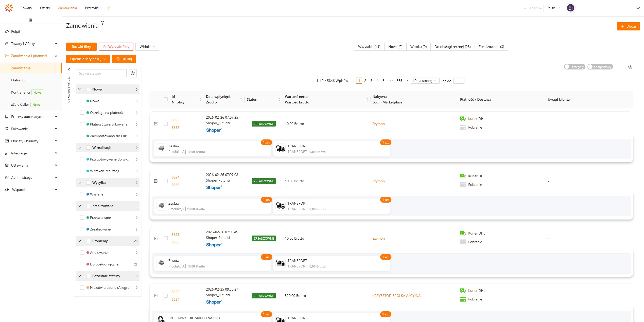Image resolution: width=644 pixels, height=322 pixels.
Task: Open the 10 na stronę page size dropdown
Action: click(x=425, y=81)
